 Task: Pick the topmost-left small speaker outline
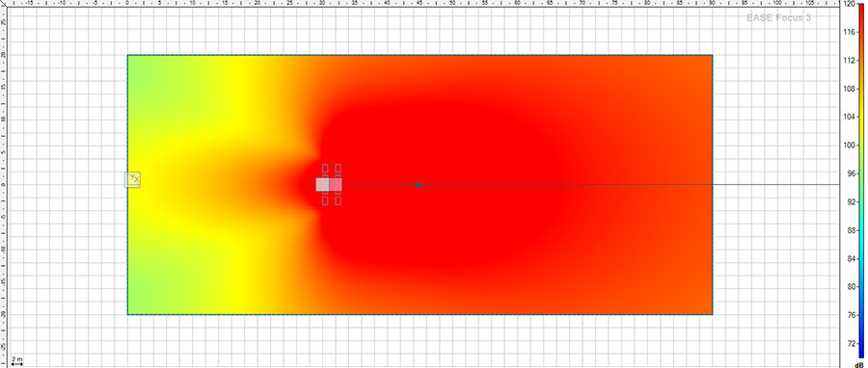[325, 168]
